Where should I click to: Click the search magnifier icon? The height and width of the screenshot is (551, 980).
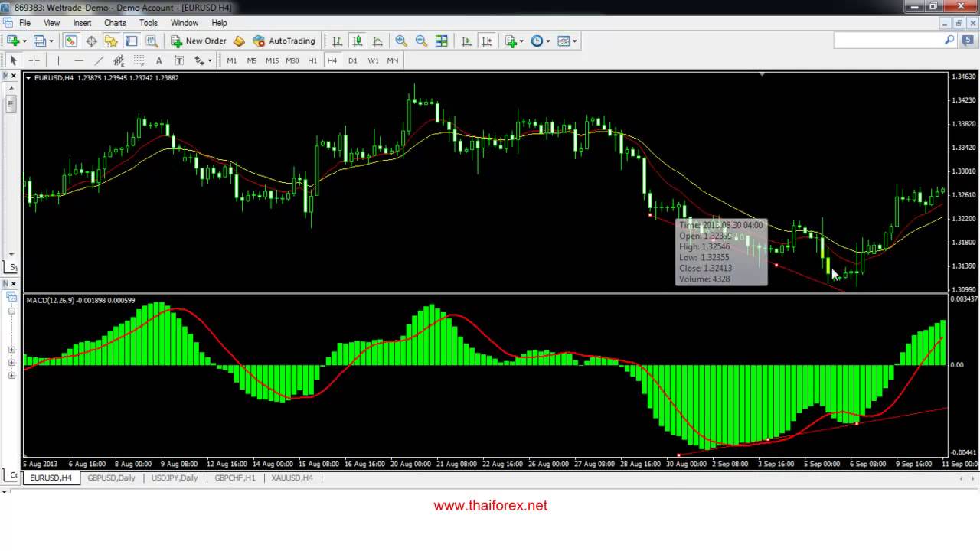pos(949,40)
